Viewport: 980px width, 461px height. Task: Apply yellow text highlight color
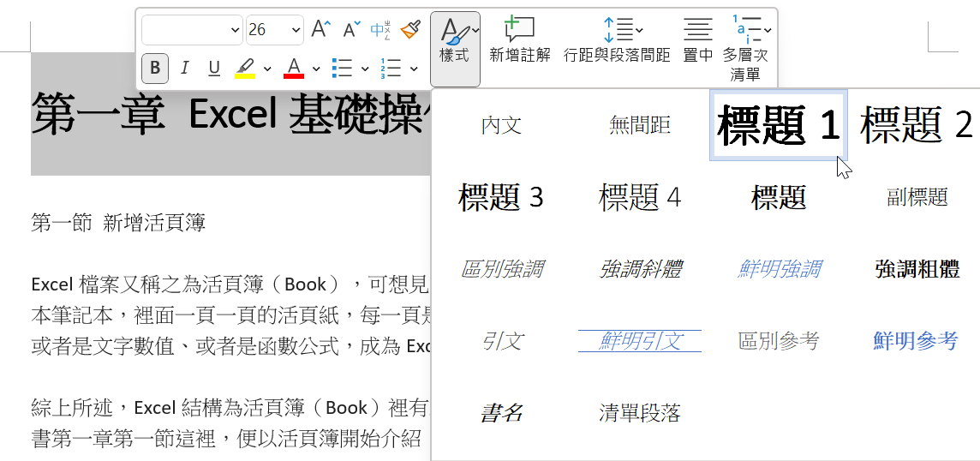pos(245,69)
